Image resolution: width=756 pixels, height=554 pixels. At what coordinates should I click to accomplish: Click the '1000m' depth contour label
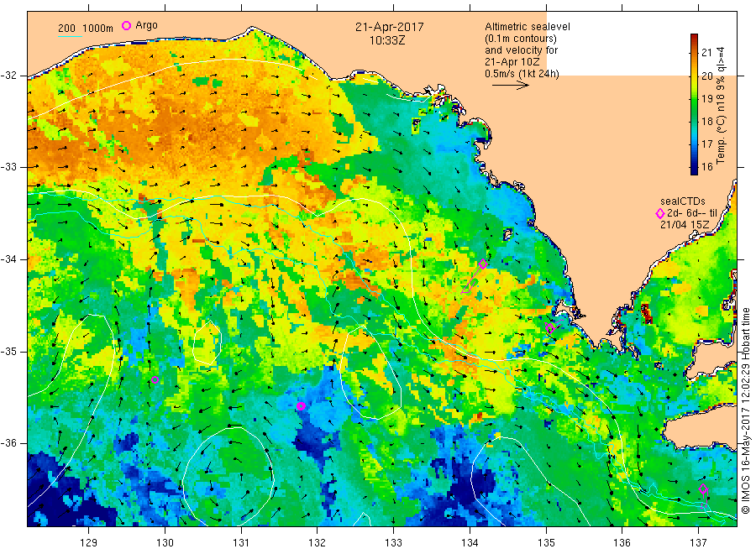pyautogui.click(x=98, y=29)
